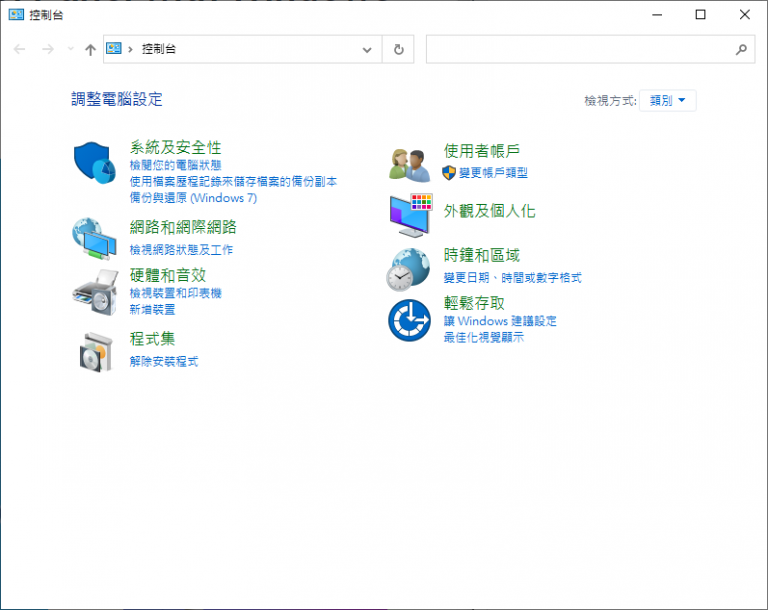Click the Forward arrow navigation button
768x610 pixels.
pos(48,49)
